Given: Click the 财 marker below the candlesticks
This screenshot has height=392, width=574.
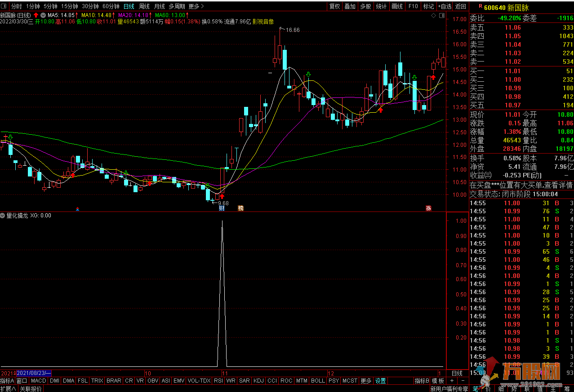Looking at the screenshot, I should click(222, 208).
